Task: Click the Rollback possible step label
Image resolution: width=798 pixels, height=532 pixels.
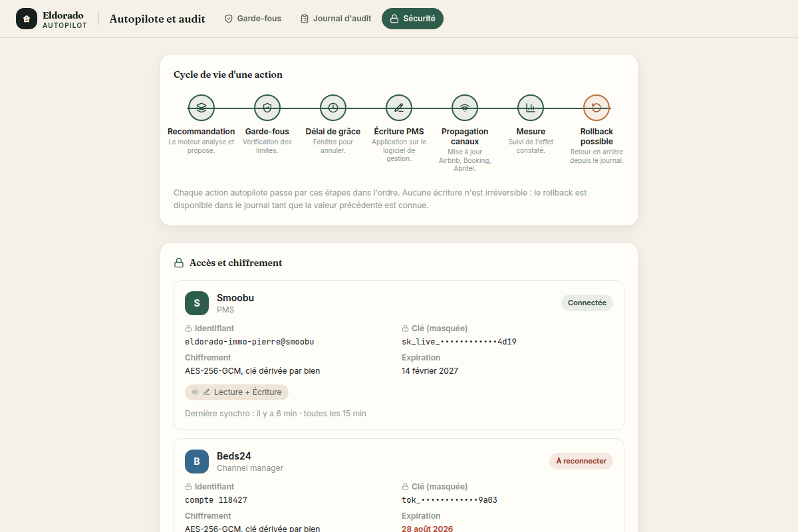Action: 597,136
